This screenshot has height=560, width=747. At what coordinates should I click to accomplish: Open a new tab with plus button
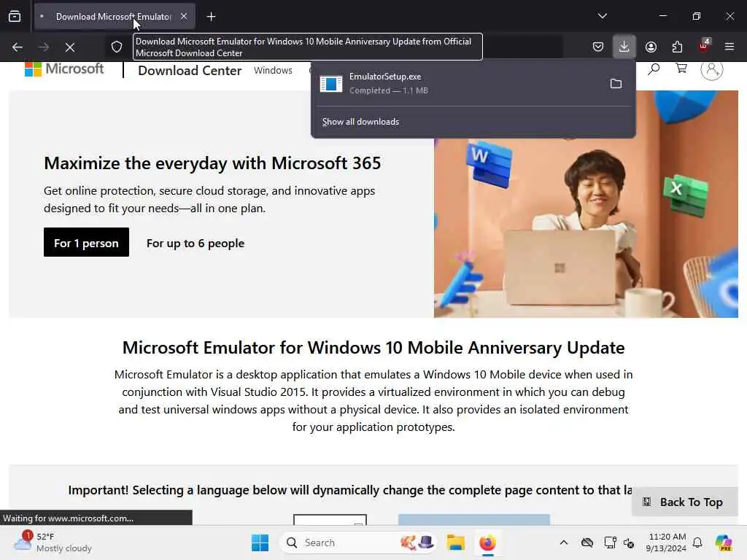[211, 17]
